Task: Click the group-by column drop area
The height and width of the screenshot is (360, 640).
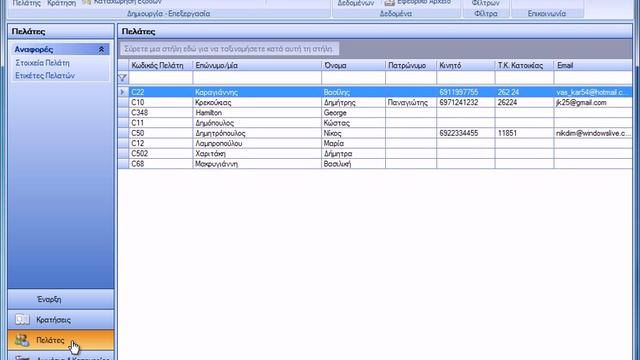Action: (229, 49)
